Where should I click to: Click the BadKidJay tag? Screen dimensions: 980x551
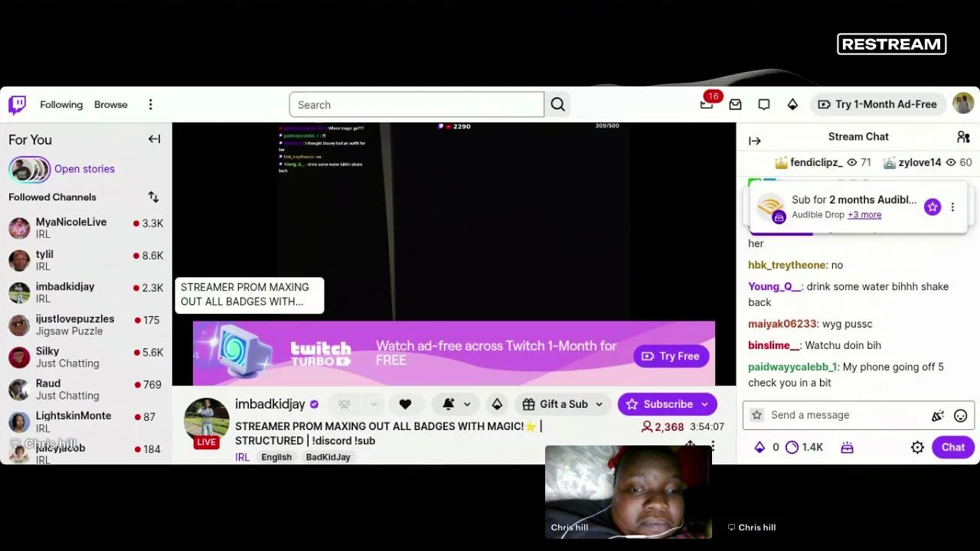coord(328,457)
